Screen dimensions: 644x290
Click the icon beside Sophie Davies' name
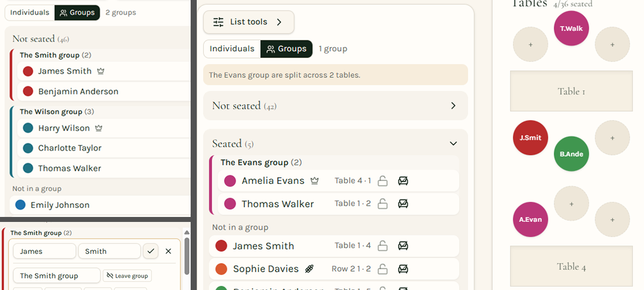[x=310, y=269]
